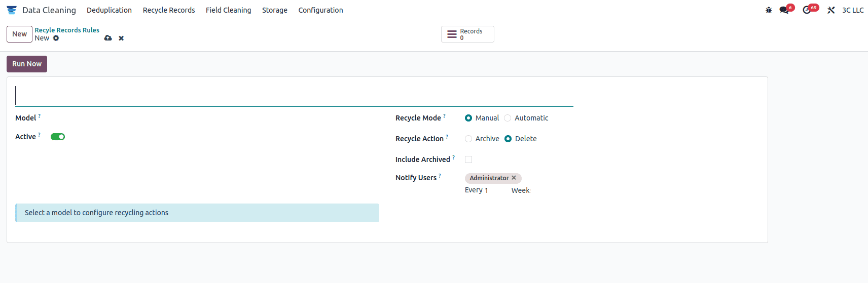Click the Every interval number field
868x283 pixels.
click(x=495, y=190)
